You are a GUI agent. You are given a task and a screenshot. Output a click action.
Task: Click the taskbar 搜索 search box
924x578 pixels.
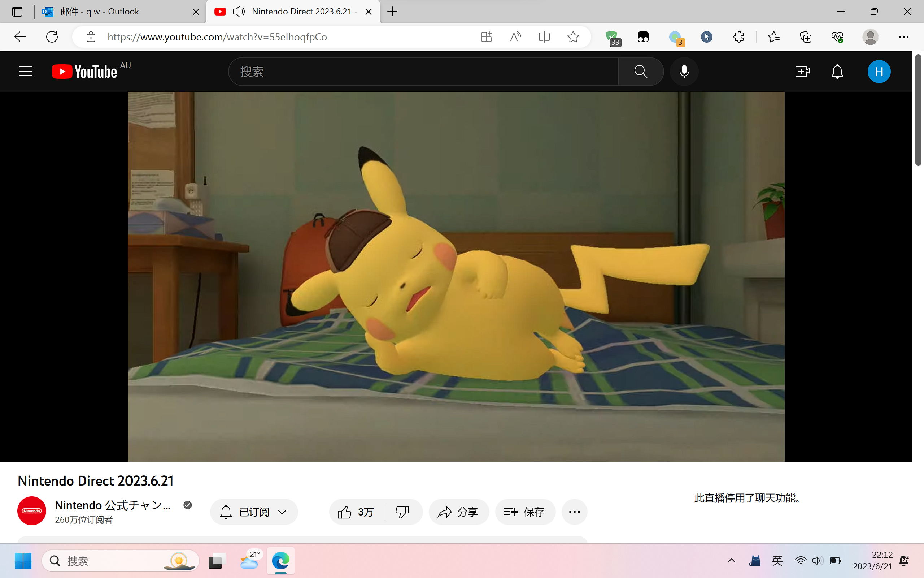[x=121, y=561]
